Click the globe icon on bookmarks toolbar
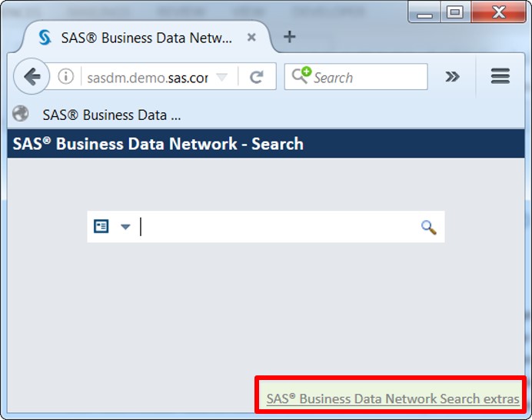The height and width of the screenshot is (420, 532). point(21,115)
